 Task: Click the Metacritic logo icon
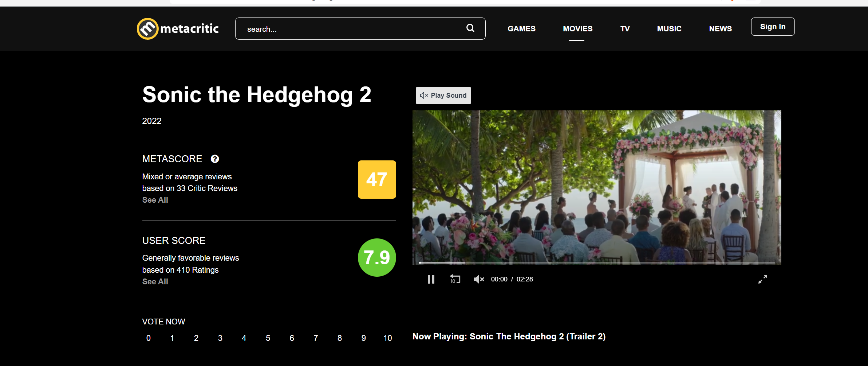click(x=147, y=29)
